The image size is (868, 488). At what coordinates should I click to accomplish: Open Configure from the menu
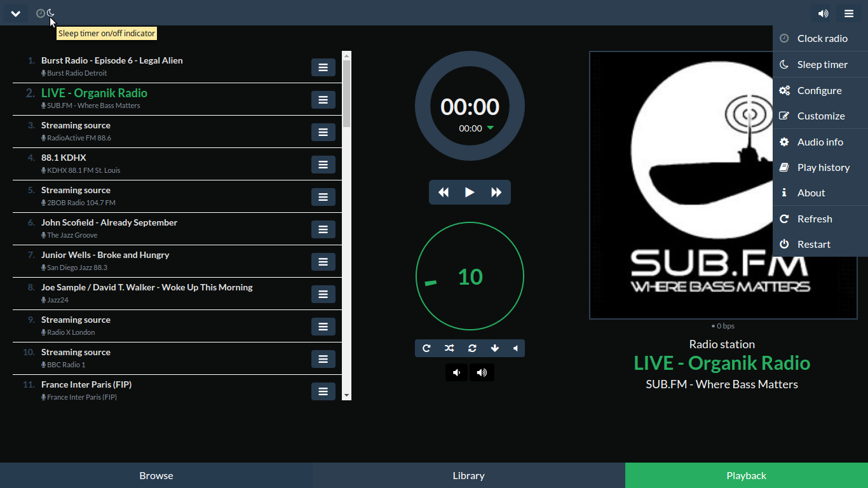click(x=820, y=90)
